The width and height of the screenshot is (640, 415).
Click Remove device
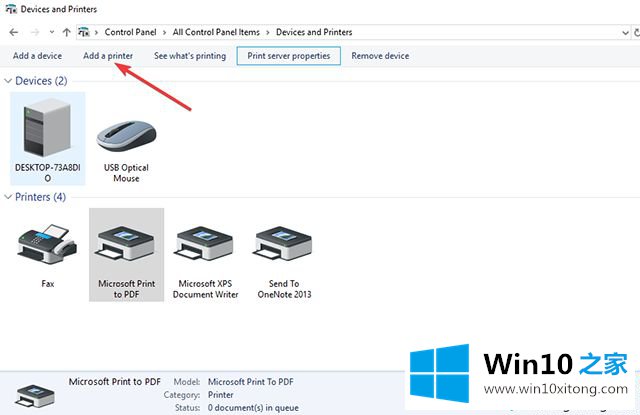(x=380, y=56)
